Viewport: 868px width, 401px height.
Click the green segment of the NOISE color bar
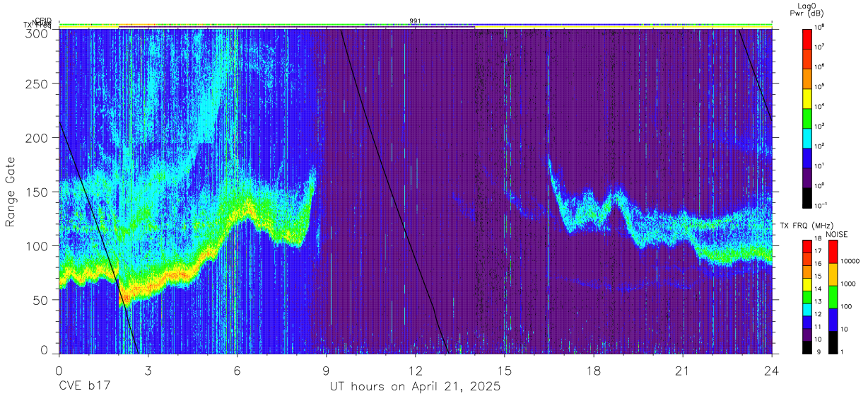click(x=832, y=297)
